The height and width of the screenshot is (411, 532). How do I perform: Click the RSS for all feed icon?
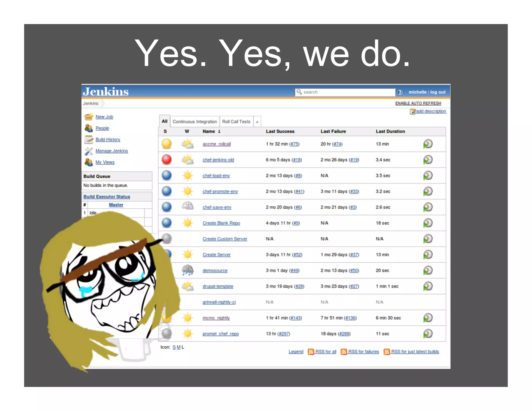pos(311,352)
